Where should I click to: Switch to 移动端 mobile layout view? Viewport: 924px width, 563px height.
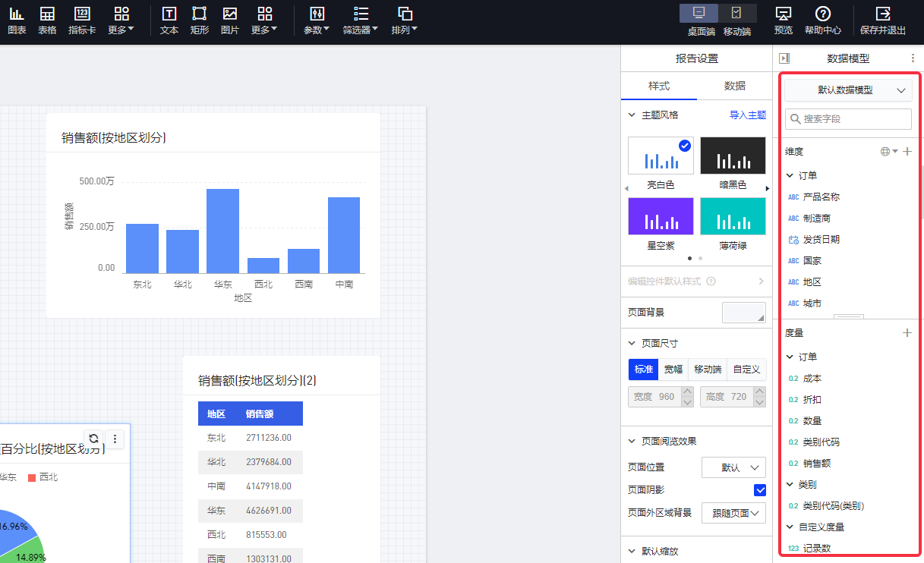coord(736,20)
